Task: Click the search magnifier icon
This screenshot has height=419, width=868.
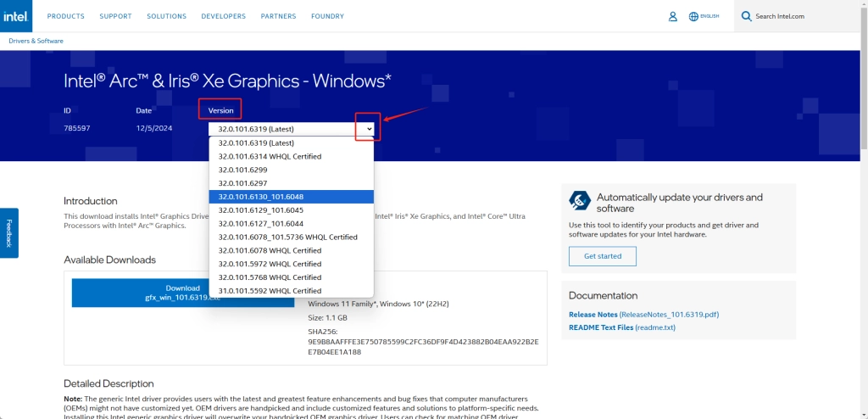Action: tap(747, 16)
